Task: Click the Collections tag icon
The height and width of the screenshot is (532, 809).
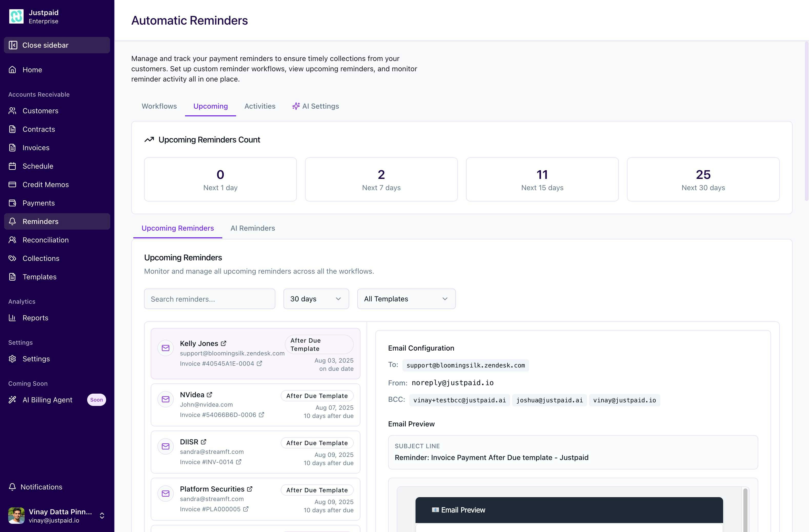Action: click(12, 258)
